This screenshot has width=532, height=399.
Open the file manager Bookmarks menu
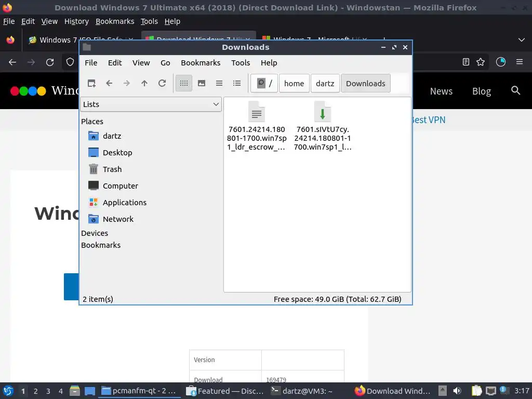201,63
